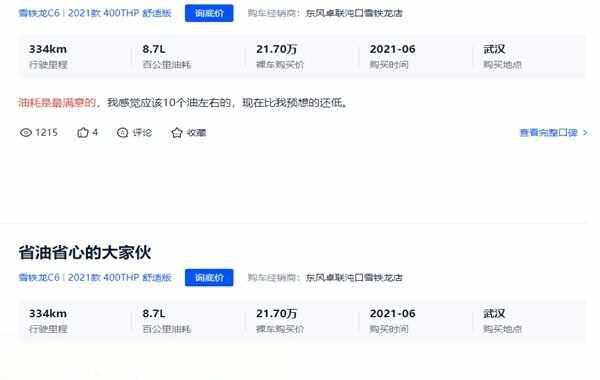Image resolution: width=600 pixels, height=380 pixels.
Task: Click 21.70万 price in second review
Action: pos(276,313)
